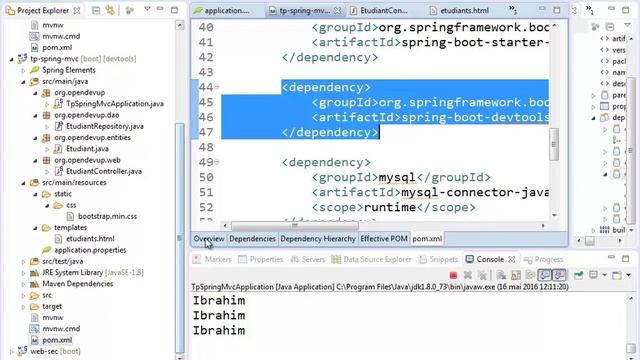Toggle show console on standard error change
Screen dimensions: 640x360
click(559, 275)
